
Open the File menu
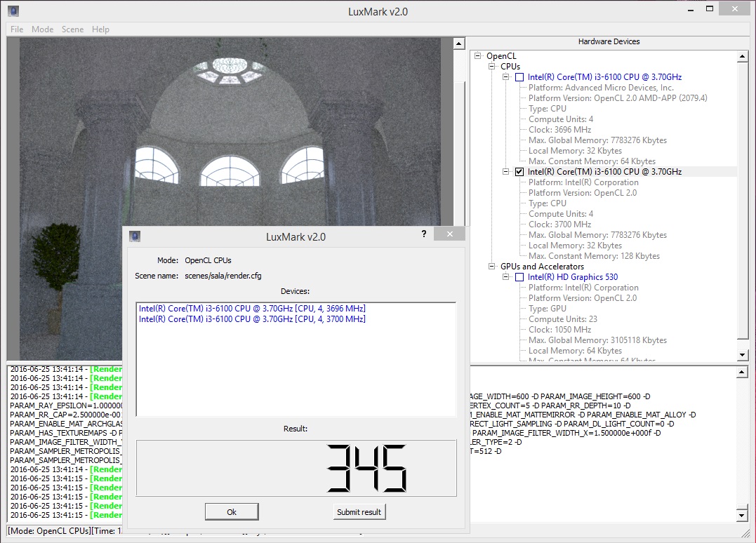[x=17, y=29]
